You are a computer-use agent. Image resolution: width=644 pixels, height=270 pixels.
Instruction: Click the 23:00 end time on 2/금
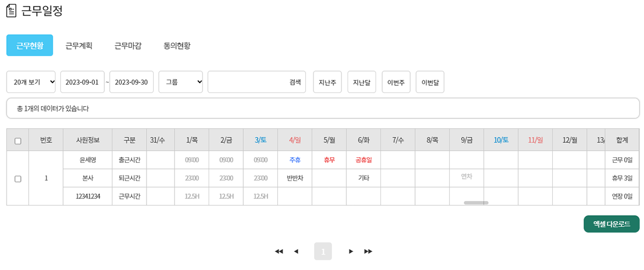[x=226, y=178]
